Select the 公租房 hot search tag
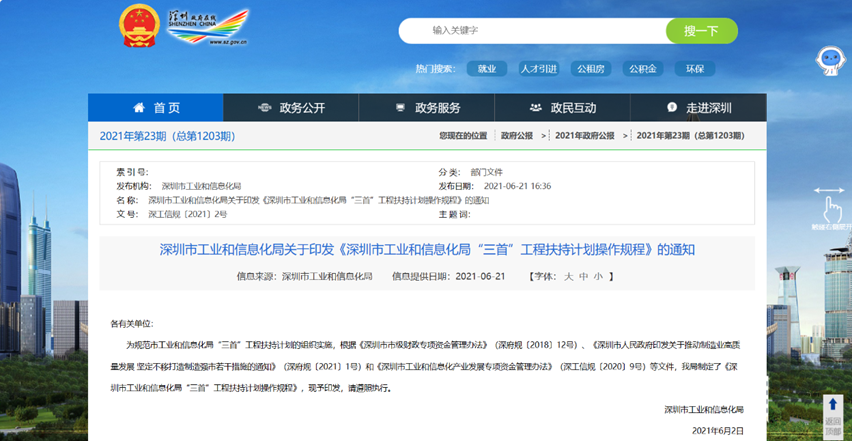Image resolution: width=852 pixels, height=441 pixels. click(x=591, y=69)
